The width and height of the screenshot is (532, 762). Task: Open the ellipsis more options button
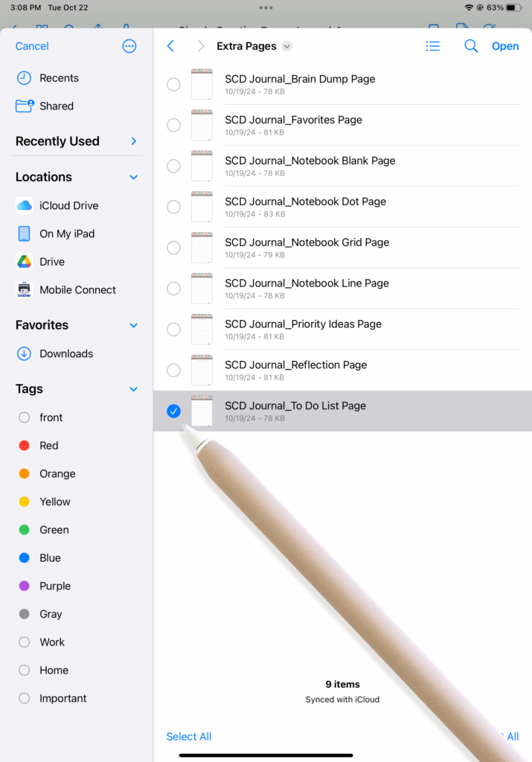pyautogui.click(x=129, y=46)
